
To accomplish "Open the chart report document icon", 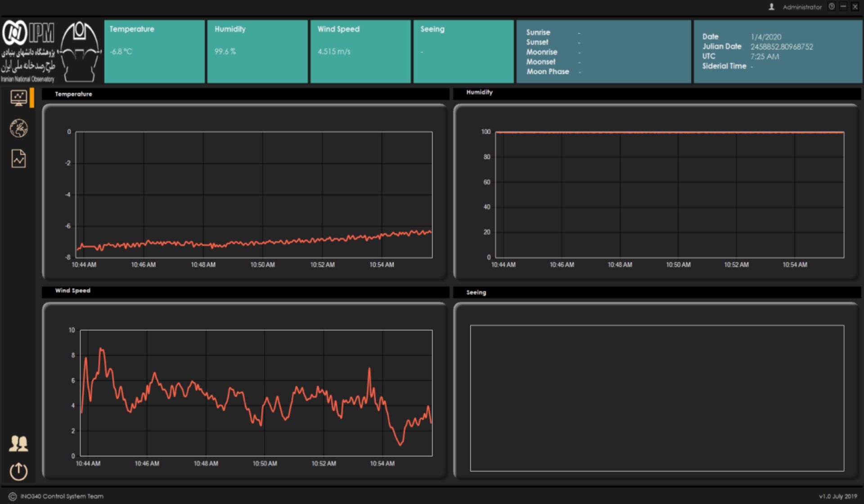I will (x=18, y=159).
